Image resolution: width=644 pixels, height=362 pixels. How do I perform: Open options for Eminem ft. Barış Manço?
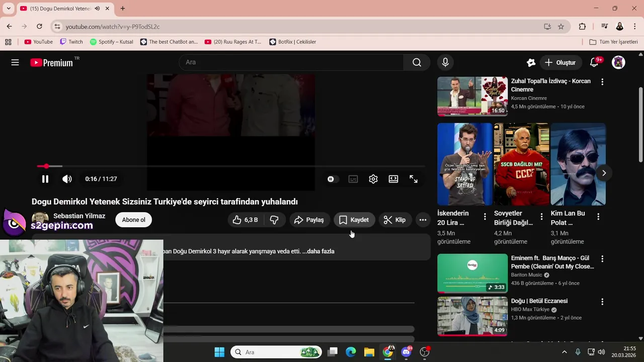point(602,258)
